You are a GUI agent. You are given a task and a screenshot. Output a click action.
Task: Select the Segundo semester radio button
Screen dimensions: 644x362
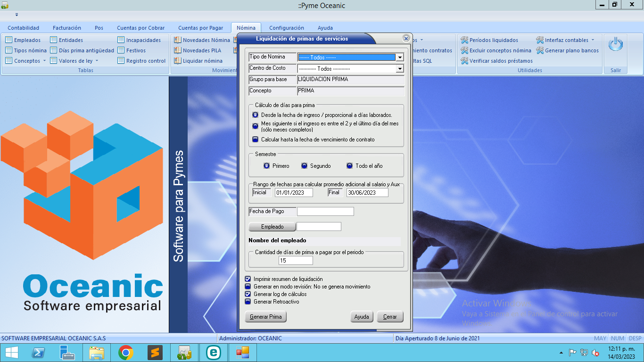point(304,166)
